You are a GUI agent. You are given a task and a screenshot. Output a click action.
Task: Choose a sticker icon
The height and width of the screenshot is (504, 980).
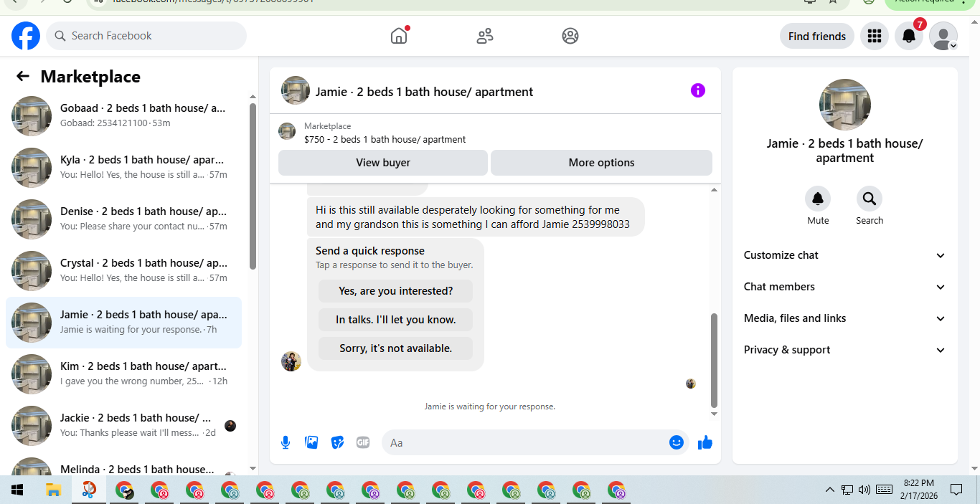point(337,442)
